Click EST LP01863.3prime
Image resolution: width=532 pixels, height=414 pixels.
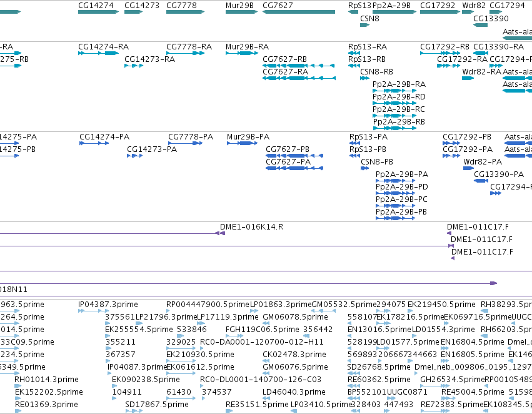(x=280, y=305)
